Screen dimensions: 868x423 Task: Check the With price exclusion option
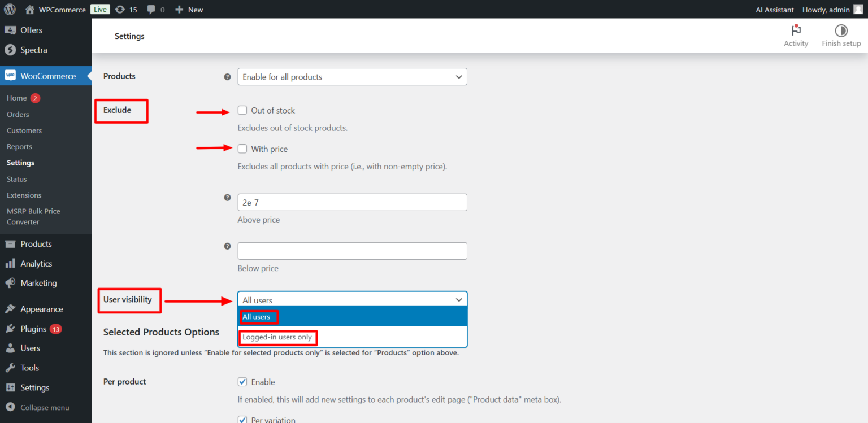pyautogui.click(x=242, y=149)
